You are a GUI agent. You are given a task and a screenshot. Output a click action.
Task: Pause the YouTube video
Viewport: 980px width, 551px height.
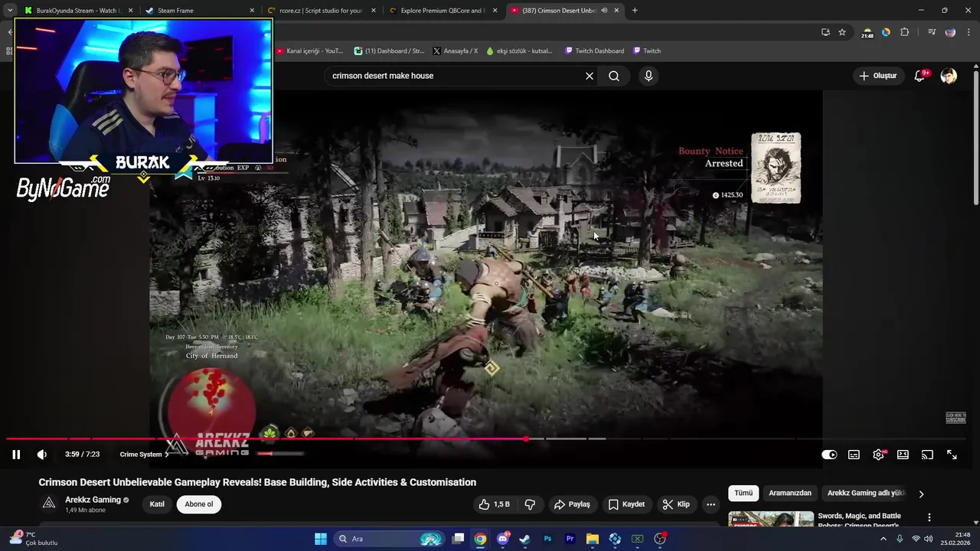[16, 455]
